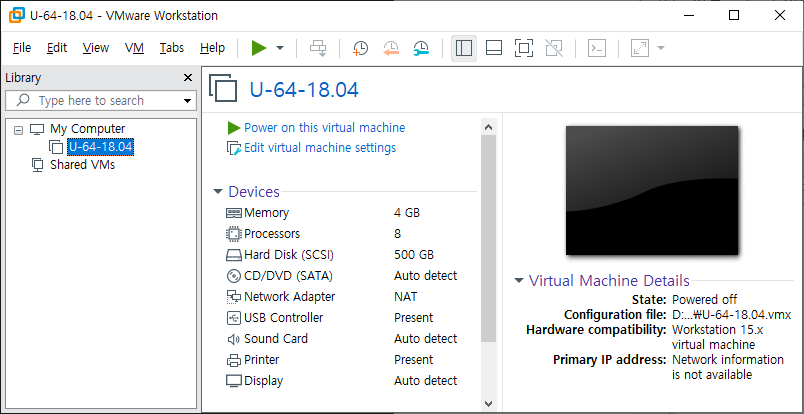The height and width of the screenshot is (414, 804).
Task: Open the Edit menu
Action: [57, 48]
